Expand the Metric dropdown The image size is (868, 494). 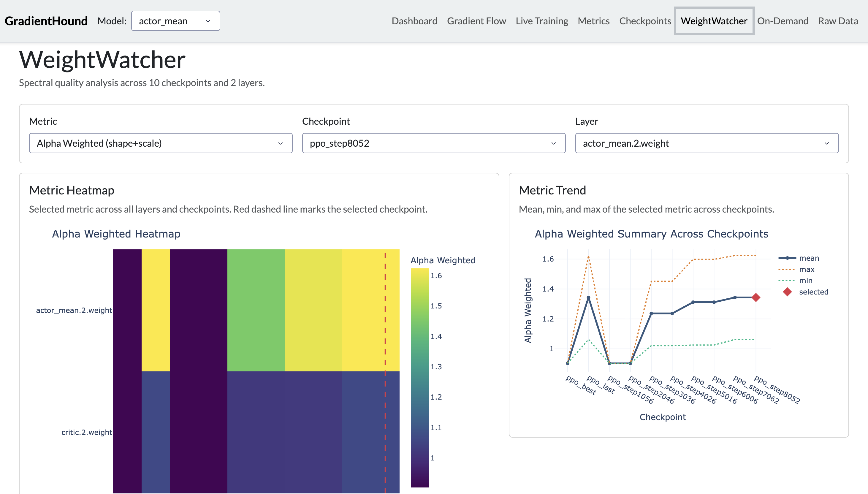click(160, 143)
